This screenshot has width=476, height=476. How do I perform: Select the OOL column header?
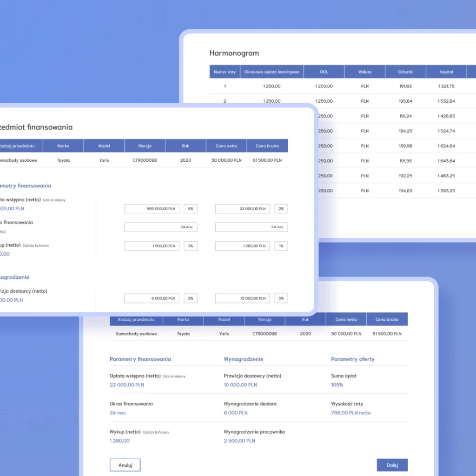[x=324, y=72]
